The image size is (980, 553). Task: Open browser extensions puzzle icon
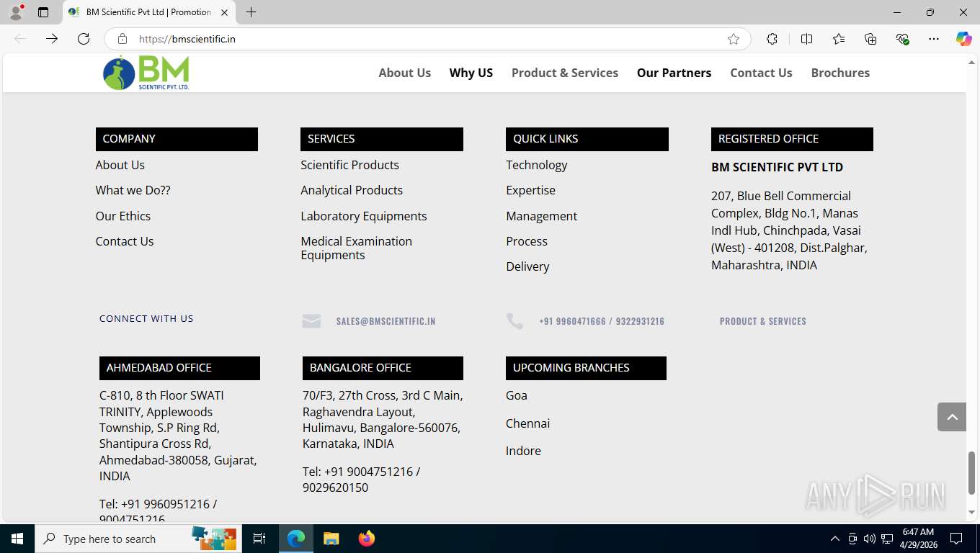[772, 39]
